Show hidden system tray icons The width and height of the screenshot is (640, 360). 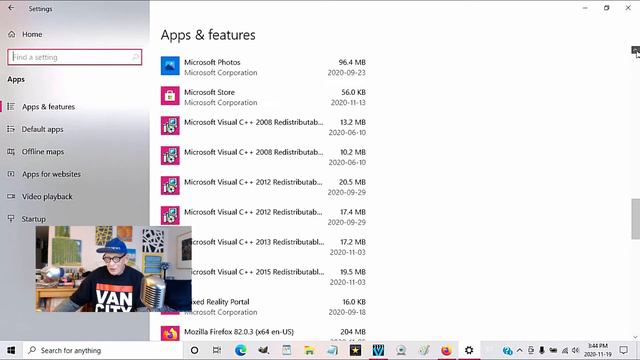tap(520, 350)
